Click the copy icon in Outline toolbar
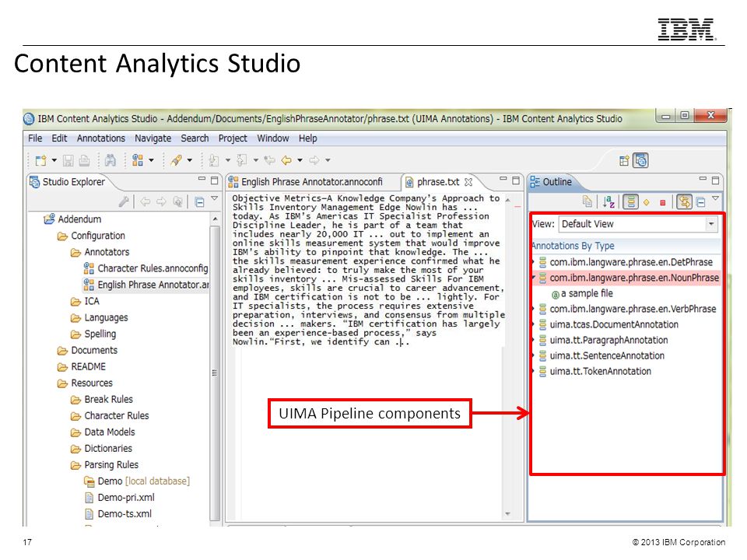Screen dimensions: 747x560 pyautogui.click(x=587, y=202)
